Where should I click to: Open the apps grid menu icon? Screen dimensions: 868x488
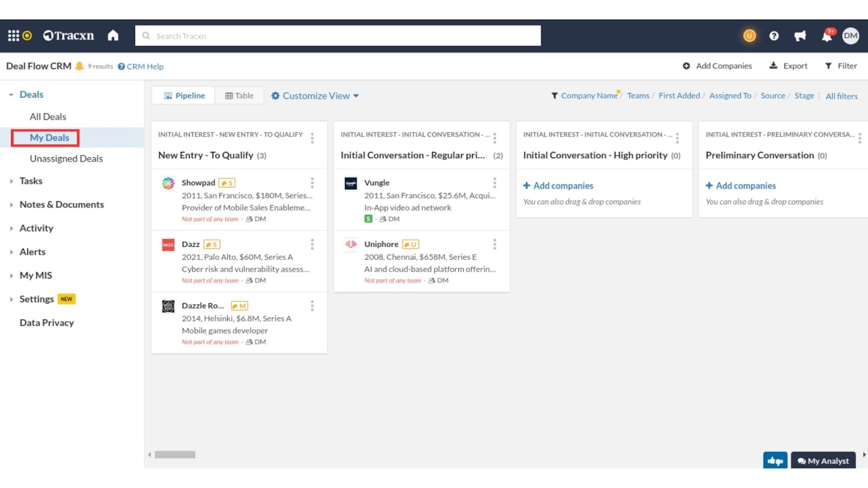pos(14,36)
